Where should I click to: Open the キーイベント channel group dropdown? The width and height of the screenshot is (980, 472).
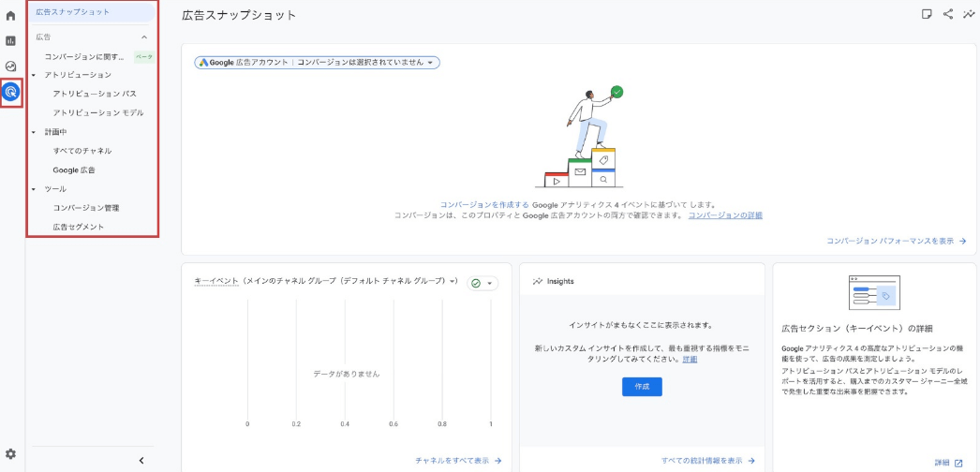coord(325,281)
